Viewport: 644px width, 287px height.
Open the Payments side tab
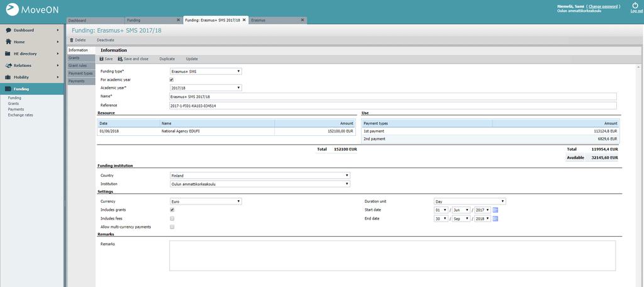coord(81,81)
